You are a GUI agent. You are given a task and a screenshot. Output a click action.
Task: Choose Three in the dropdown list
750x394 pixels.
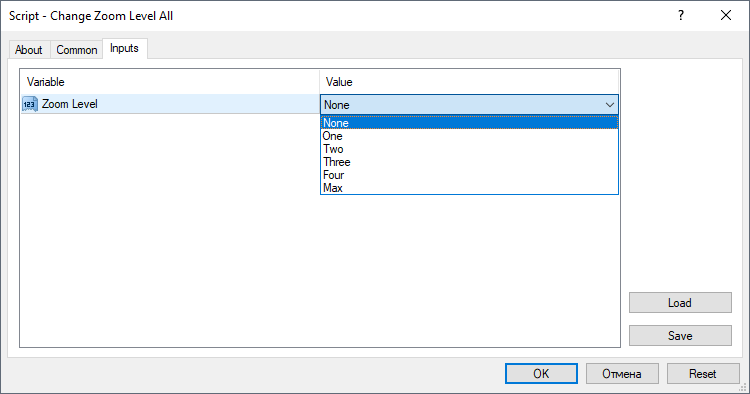pos(469,162)
